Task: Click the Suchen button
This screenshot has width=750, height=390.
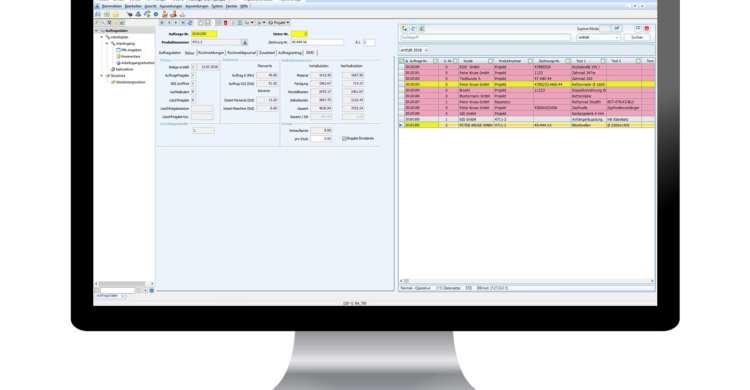Action: pyautogui.click(x=637, y=37)
